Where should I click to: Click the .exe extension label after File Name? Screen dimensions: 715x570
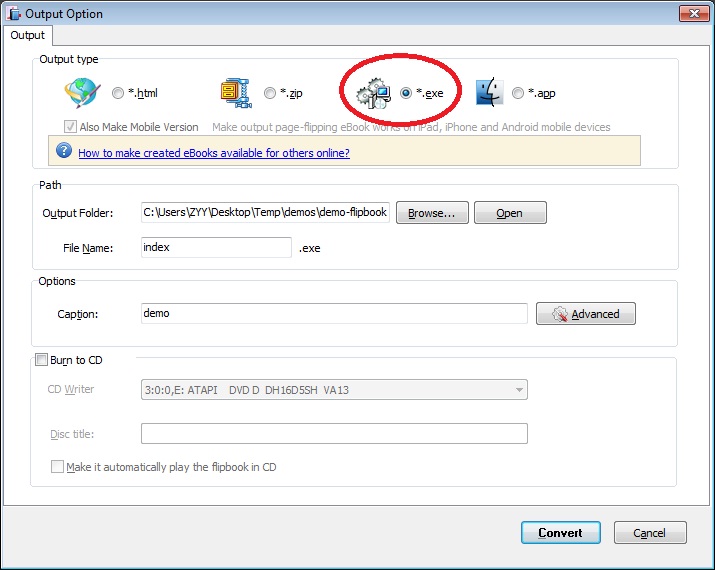coord(310,249)
